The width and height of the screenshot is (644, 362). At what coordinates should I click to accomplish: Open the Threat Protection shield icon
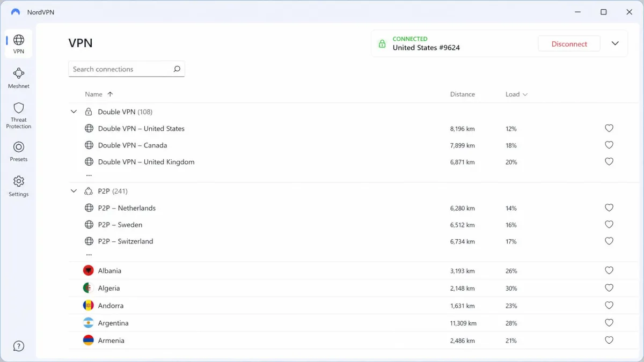19,108
